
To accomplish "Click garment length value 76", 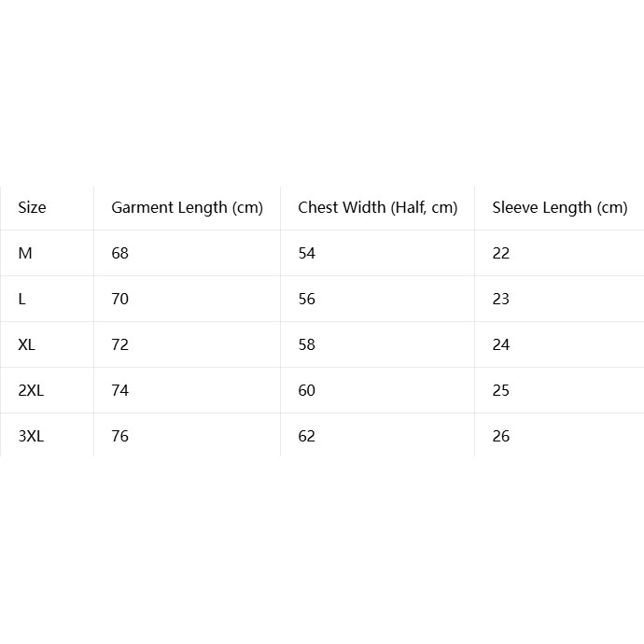I will (119, 436).
